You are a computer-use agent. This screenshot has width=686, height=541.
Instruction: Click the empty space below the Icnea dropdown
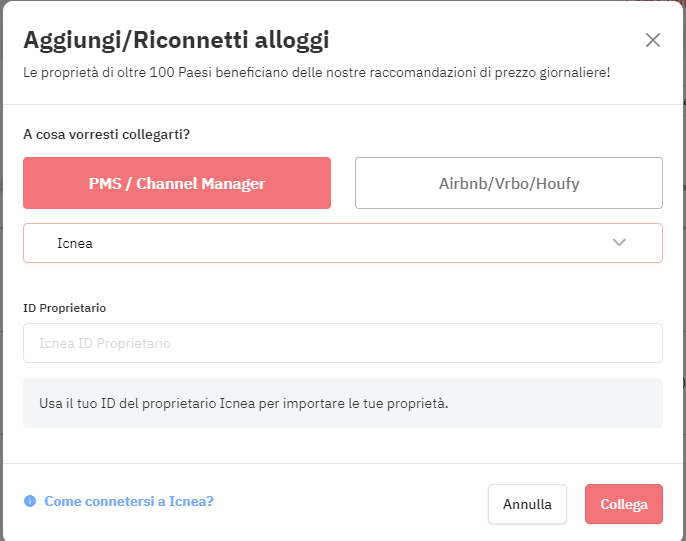(x=343, y=282)
